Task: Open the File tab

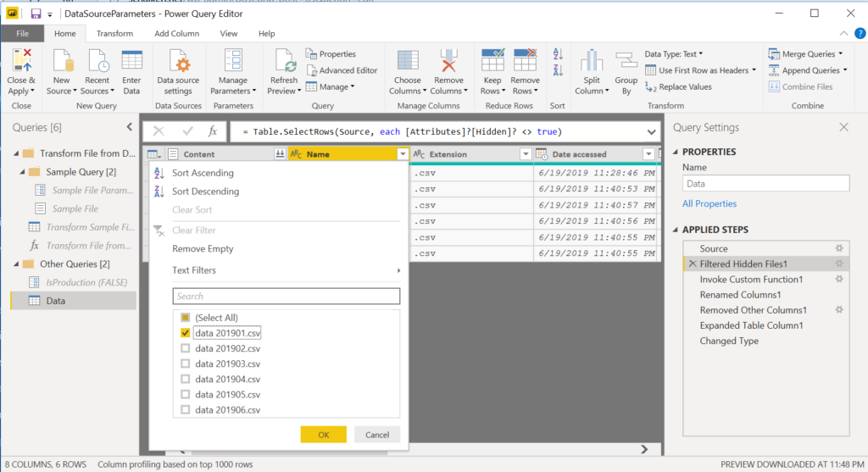Action: click(22, 34)
